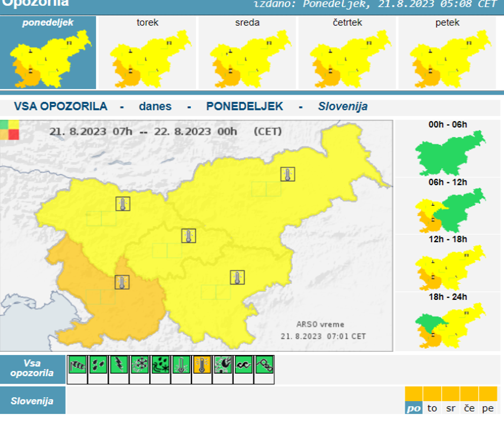504x421 pixels.
Task: Select the chain link icon in warnings row
Action: click(x=265, y=365)
